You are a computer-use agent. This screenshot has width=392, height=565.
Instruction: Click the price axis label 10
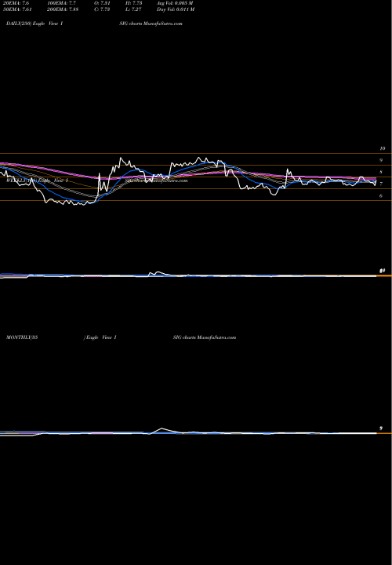coord(383,148)
